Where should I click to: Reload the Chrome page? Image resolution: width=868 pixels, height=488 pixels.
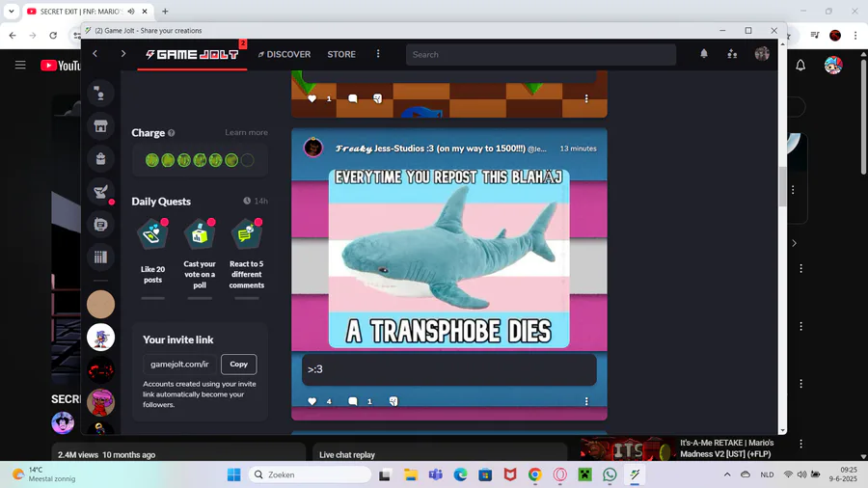point(53,36)
